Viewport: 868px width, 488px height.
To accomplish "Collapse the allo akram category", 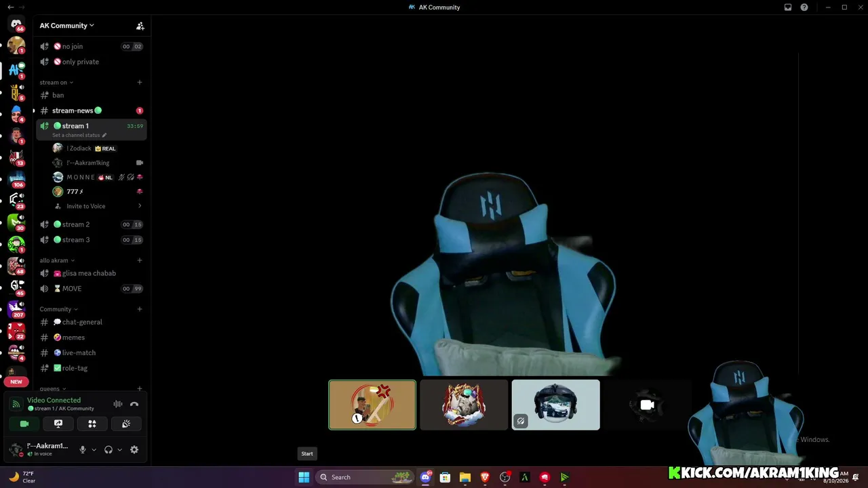I will point(57,260).
